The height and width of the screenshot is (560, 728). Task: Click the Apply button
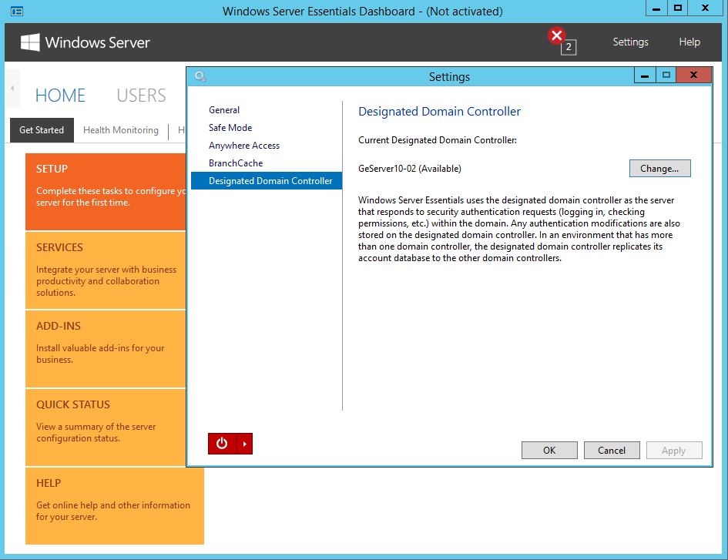[673, 450]
